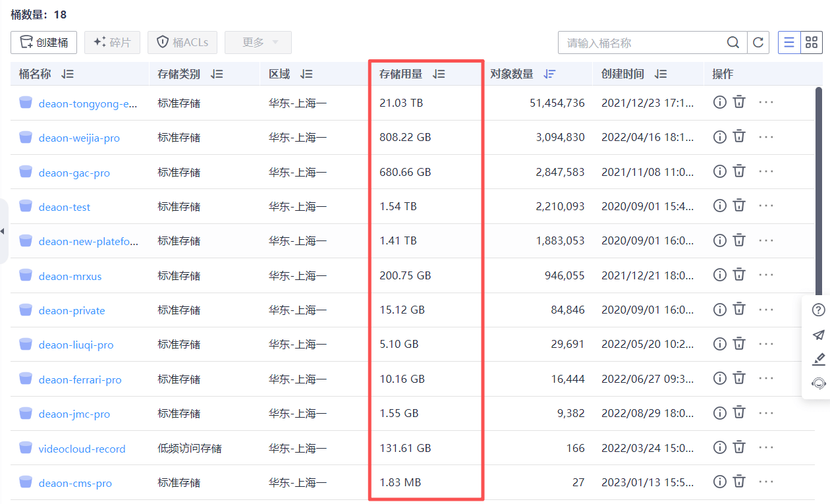Click the paper plane feedback icon
This screenshot has height=504, width=830.
coord(818,335)
